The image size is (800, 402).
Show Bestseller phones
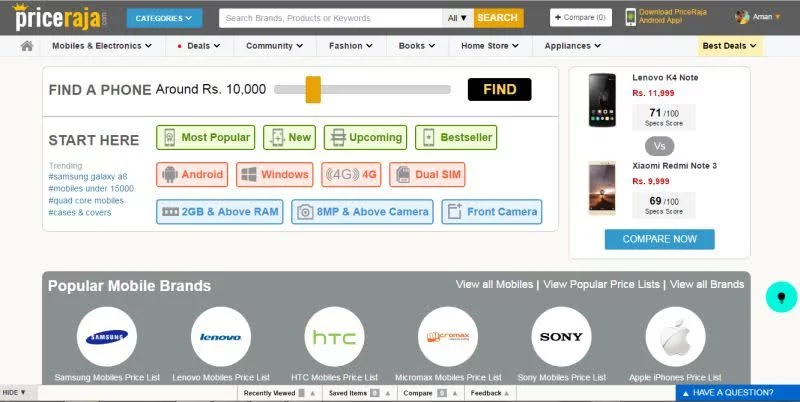(x=456, y=137)
